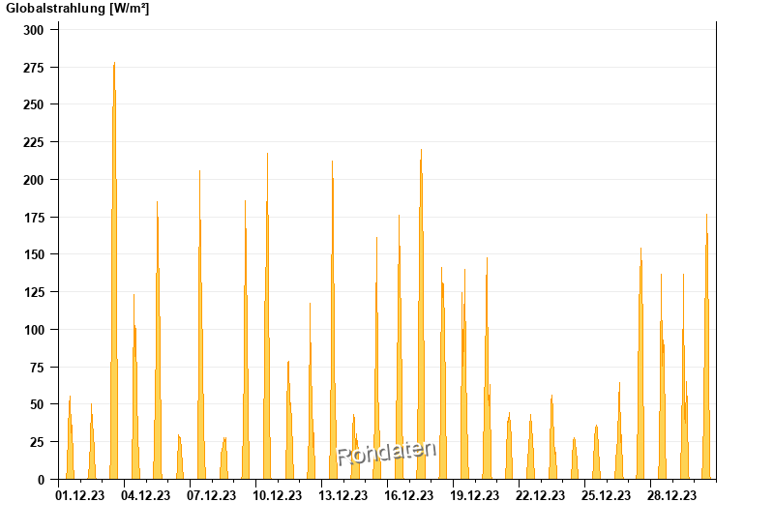Image resolution: width=774 pixels, height=532 pixels.
Task: Click the 25.12.23 date label
Action: pyautogui.click(x=606, y=495)
